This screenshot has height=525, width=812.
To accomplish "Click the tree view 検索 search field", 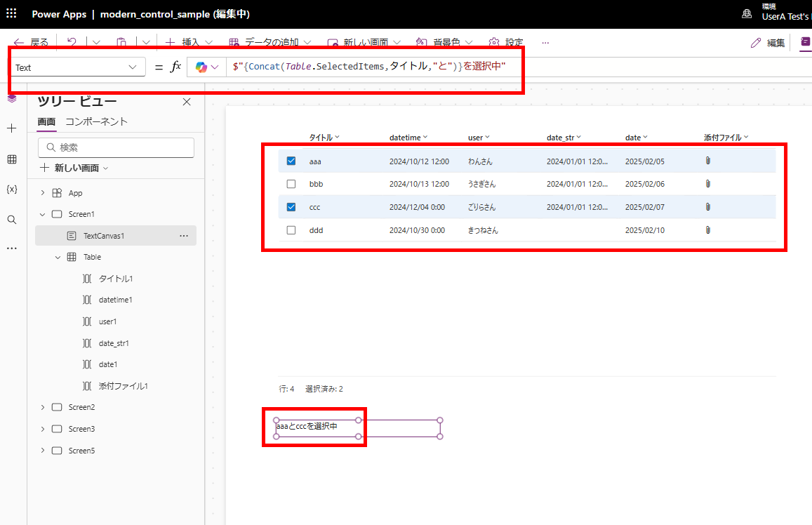I will (x=116, y=147).
